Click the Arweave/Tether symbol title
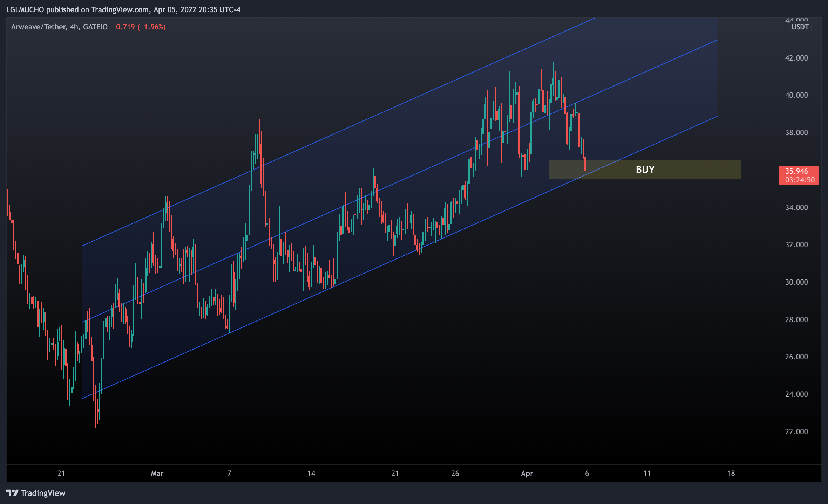 coord(39,27)
